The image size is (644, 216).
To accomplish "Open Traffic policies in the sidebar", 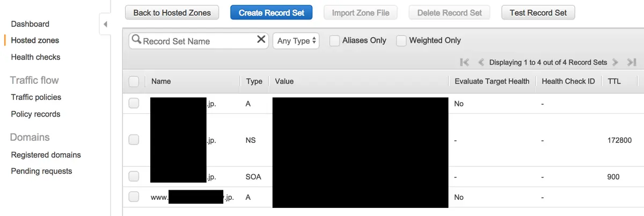I will (x=36, y=97).
